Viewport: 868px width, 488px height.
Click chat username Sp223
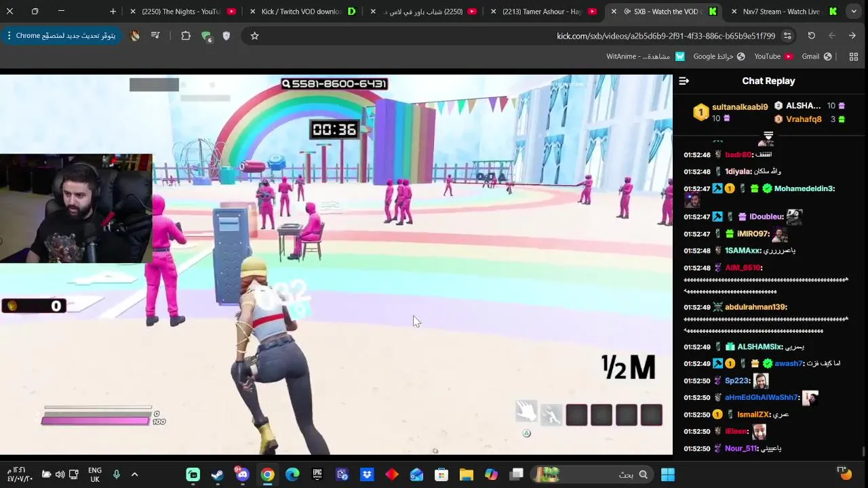pyautogui.click(x=737, y=381)
